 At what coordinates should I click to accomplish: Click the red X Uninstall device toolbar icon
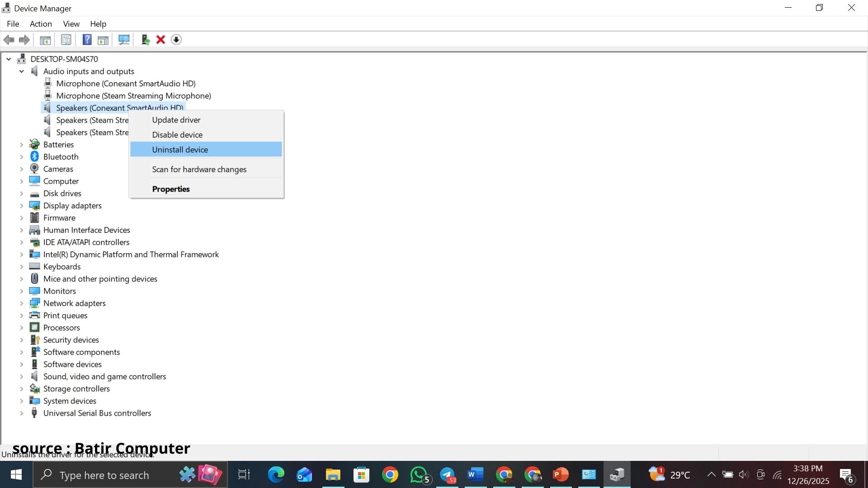(160, 40)
